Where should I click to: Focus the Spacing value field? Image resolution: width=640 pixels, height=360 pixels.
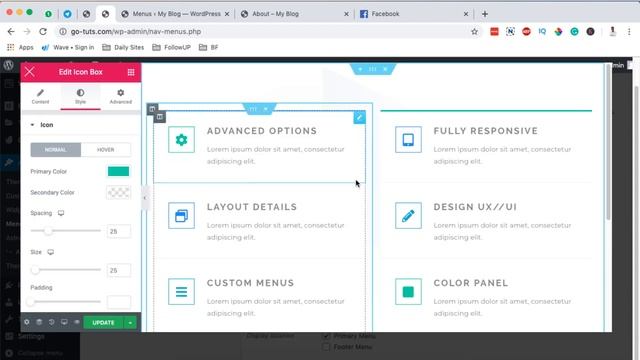click(119, 231)
